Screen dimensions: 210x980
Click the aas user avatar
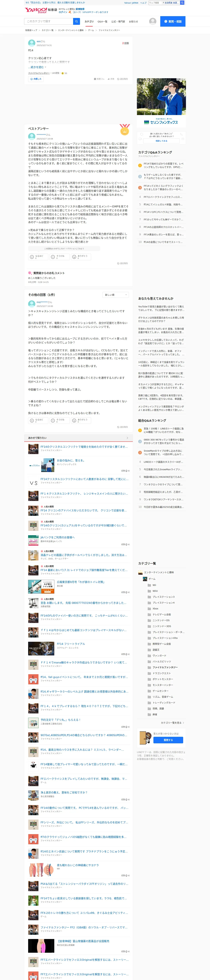pos(32,43)
